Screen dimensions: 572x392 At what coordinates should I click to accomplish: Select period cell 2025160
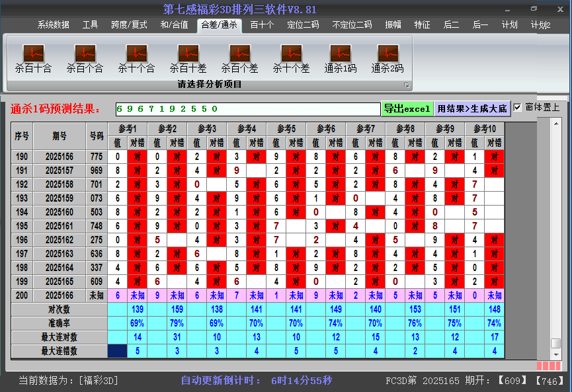60,212
